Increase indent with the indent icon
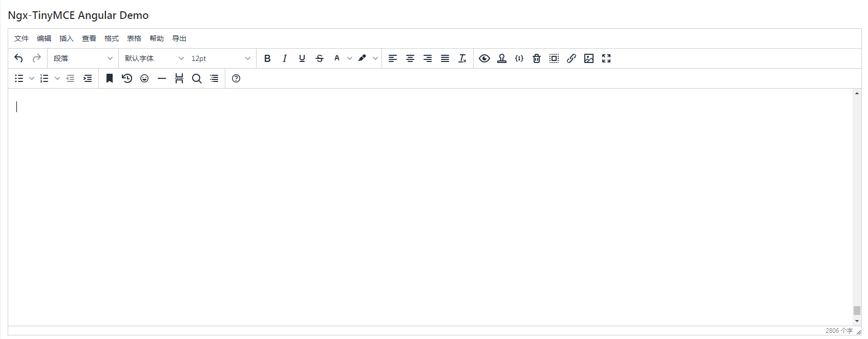Viewport: 868px width, 339px height. [x=88, y=78]
